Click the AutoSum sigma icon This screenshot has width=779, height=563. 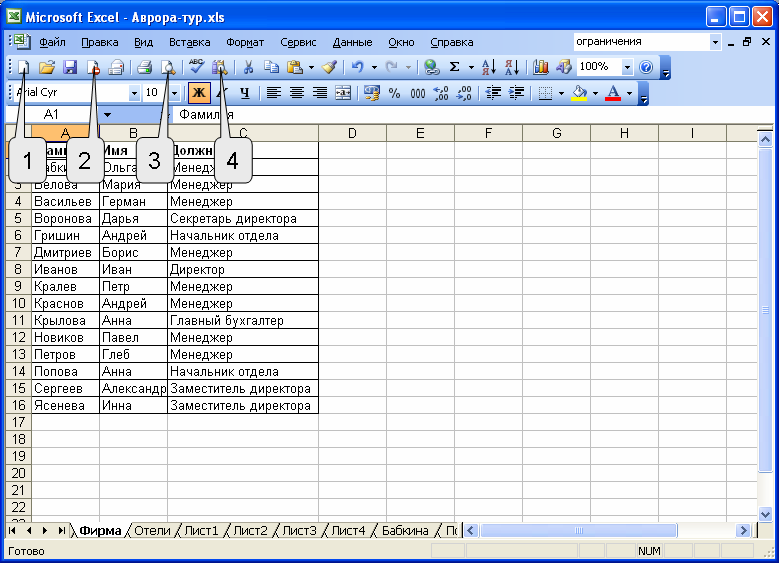tap(455, 67)
